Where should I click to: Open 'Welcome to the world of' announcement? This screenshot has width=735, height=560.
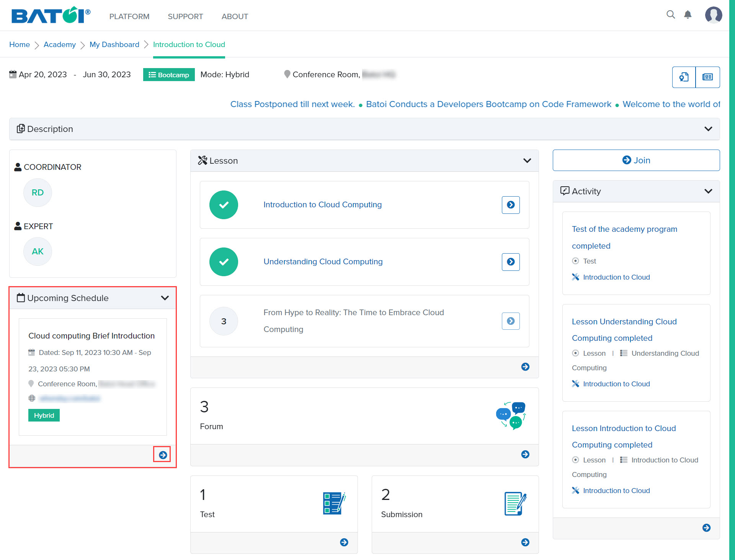671,104
